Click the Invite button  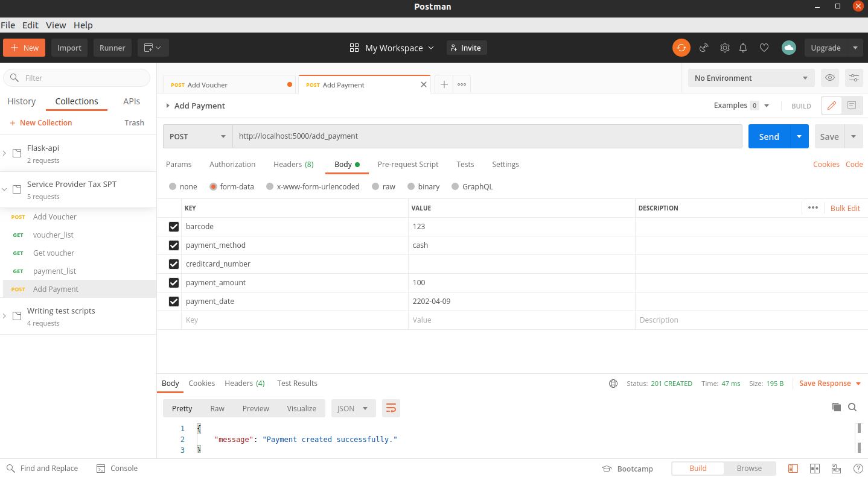467,48
